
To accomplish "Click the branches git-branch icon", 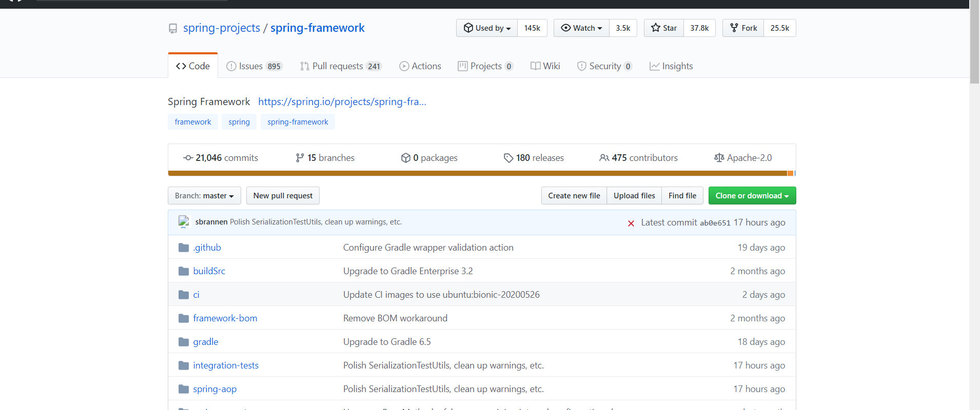I will (300, 158).
